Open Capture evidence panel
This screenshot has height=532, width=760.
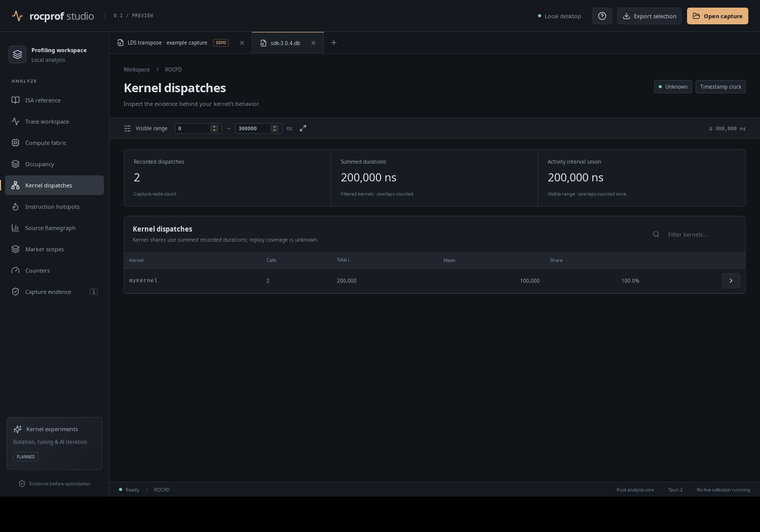click(54, 292)
